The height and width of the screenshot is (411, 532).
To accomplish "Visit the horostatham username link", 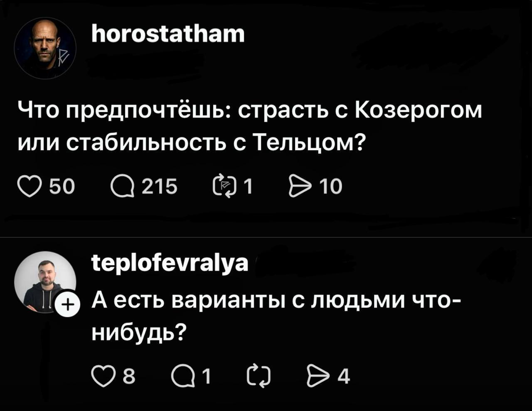I will tap(168, 34).
